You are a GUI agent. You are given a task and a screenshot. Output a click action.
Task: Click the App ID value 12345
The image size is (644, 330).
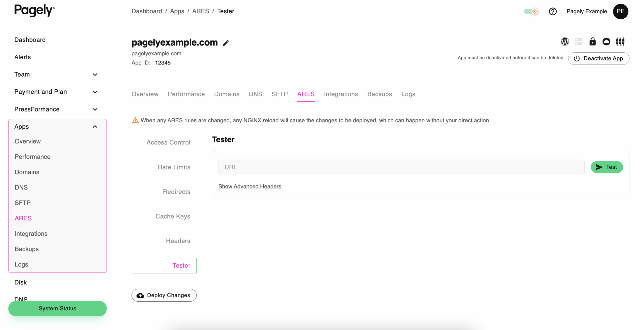point(163,63)
